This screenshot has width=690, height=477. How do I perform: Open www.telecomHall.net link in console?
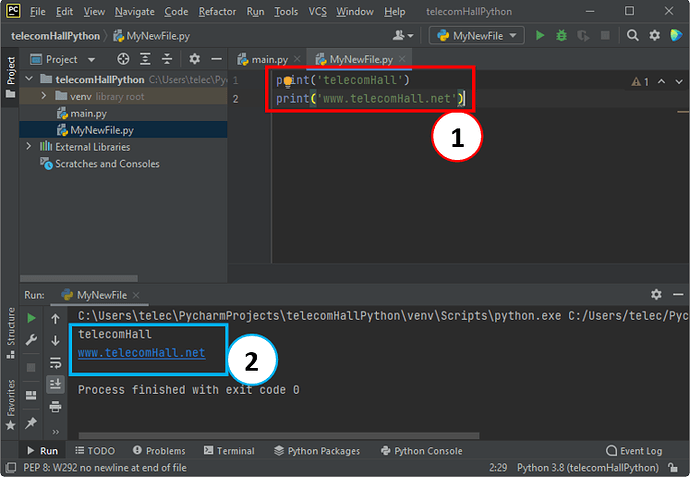[x=141, y=353]
